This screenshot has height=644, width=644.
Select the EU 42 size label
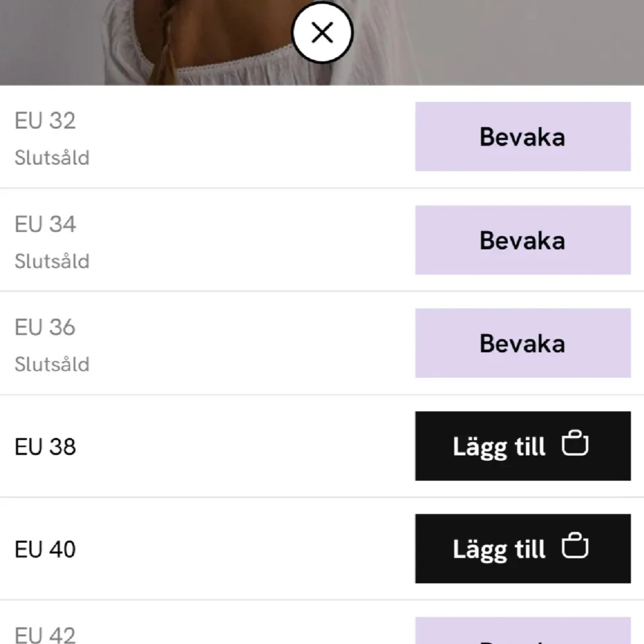[45, 634]
